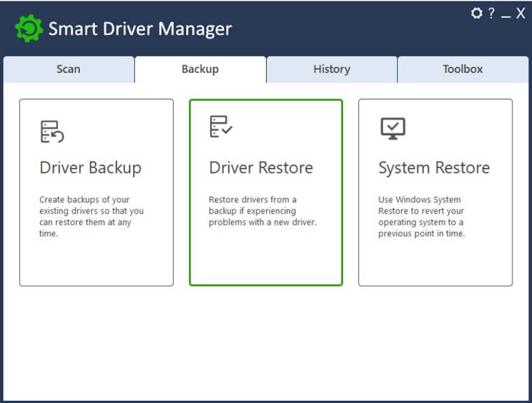Viewport: 532px width, 403px height.
Task: Switch to the Scan tab
Action: pyautogui.click(x=69, y=69)
